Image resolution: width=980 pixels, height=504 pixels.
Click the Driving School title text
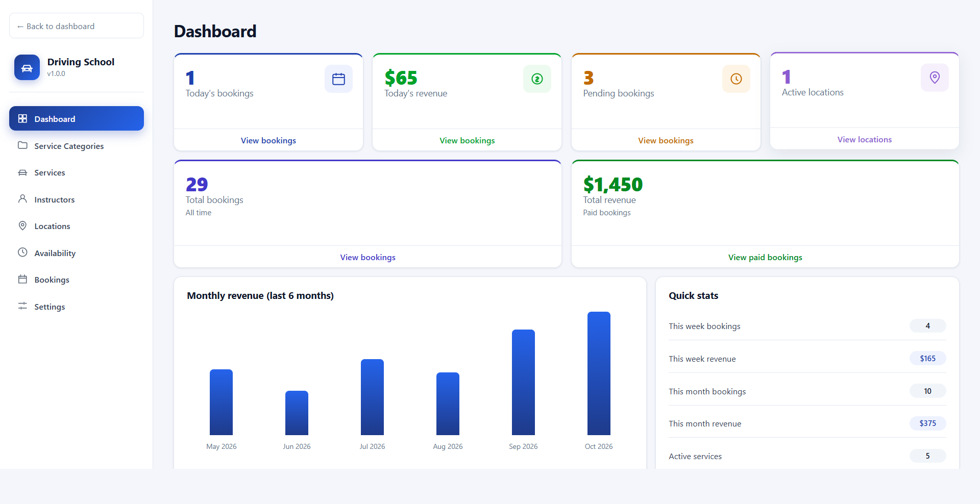point(81,62)
